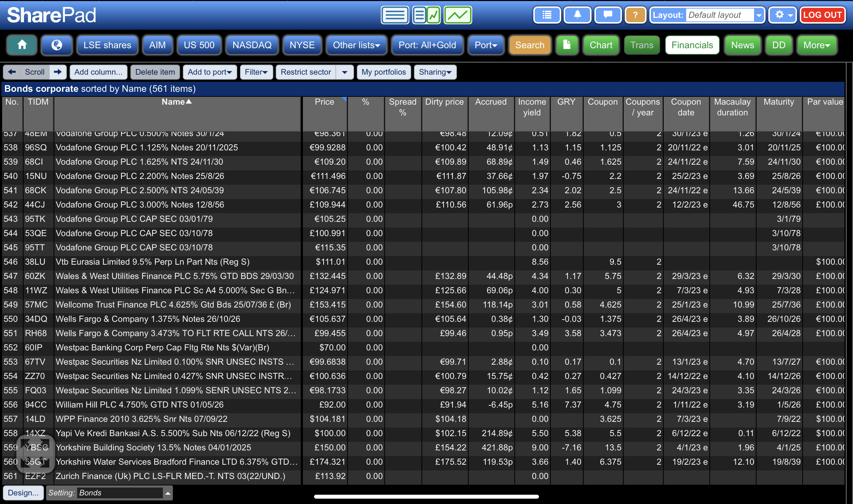Open help question mark icon
The image size is (853, 504).
click(x=635, y=15)
